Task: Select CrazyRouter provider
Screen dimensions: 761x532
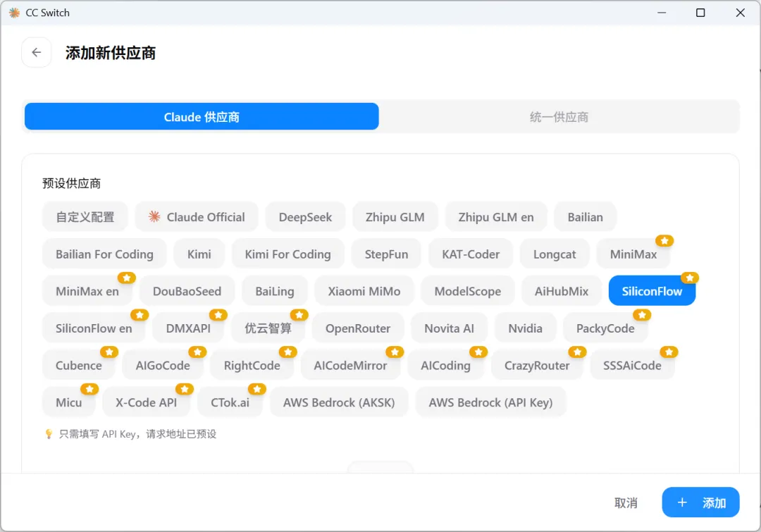Action: [537, 365]
